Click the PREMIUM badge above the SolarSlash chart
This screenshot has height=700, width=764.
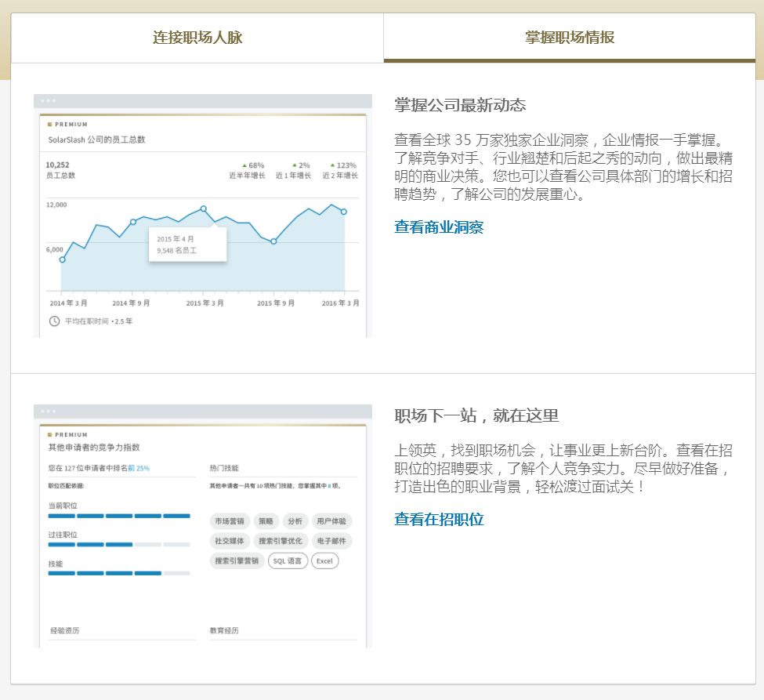pos(67,125)
